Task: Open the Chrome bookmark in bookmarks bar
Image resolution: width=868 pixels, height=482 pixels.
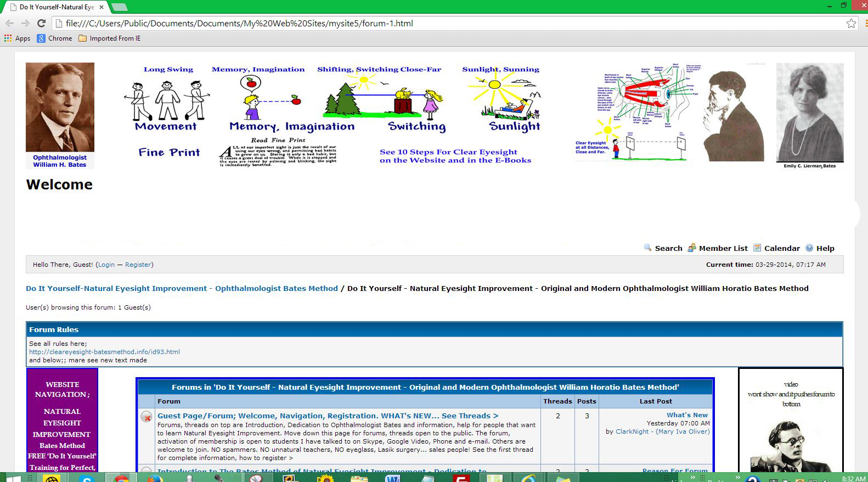Action: pos(54,38)
